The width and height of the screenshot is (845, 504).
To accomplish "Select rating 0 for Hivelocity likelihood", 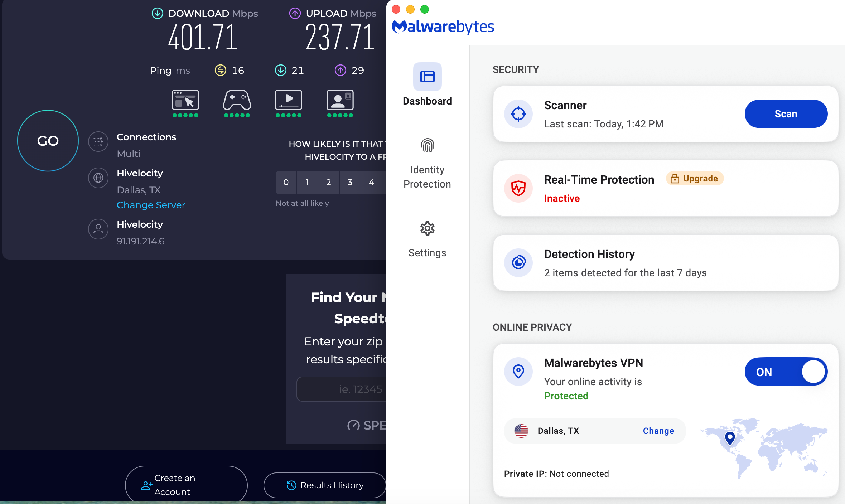I will click(x=286, y=183).
